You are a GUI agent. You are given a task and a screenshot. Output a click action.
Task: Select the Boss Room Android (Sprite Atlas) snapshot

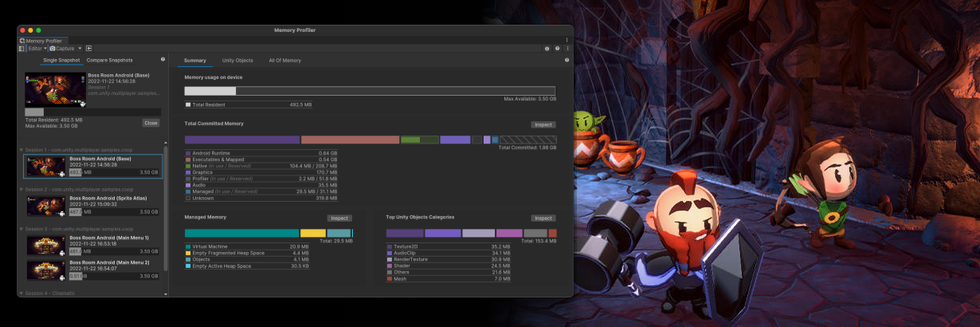[x=92, y=204]
